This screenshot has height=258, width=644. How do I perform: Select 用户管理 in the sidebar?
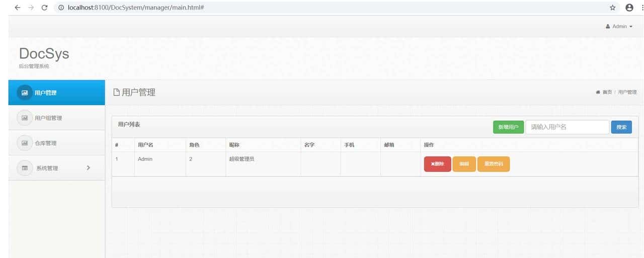click(57, 93)
